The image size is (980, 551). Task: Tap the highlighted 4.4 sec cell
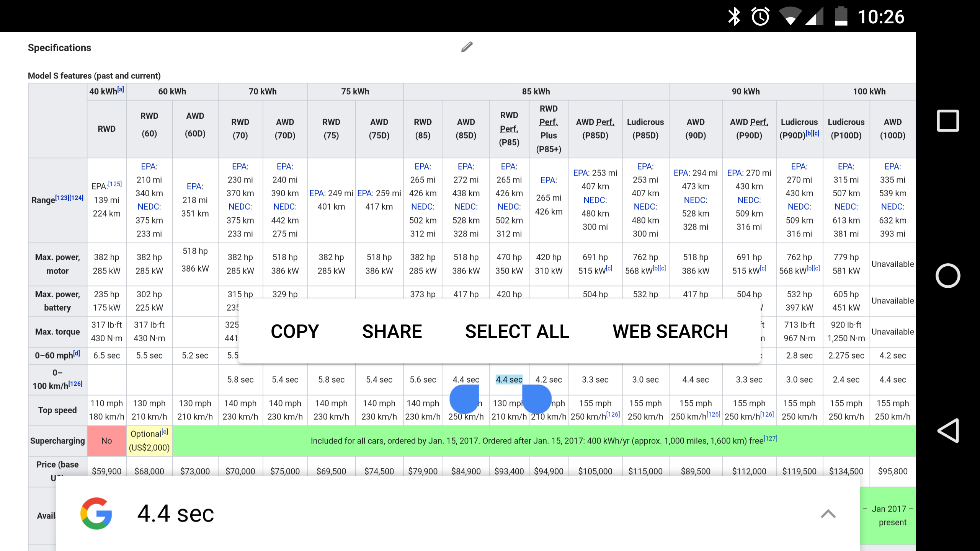click(x=509, y=380)
